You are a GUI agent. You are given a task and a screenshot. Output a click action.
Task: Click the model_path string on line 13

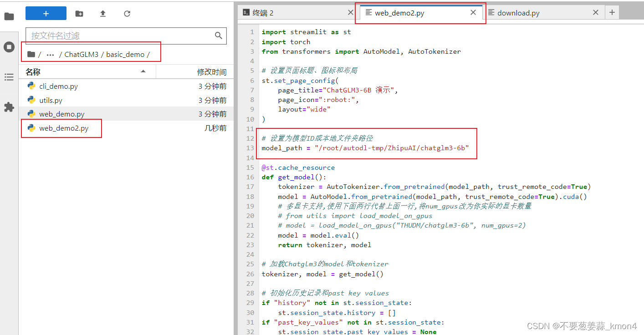tap(392, 148)
